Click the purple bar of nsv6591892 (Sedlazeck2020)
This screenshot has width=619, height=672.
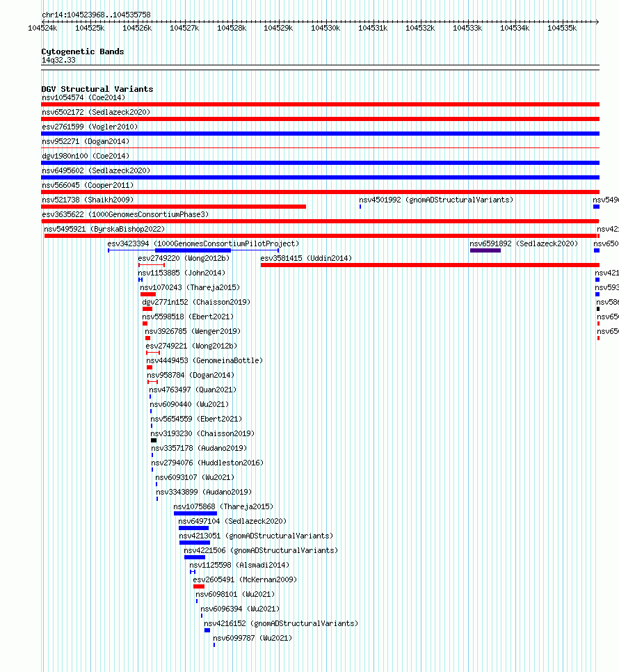click(x=485, y=250)
